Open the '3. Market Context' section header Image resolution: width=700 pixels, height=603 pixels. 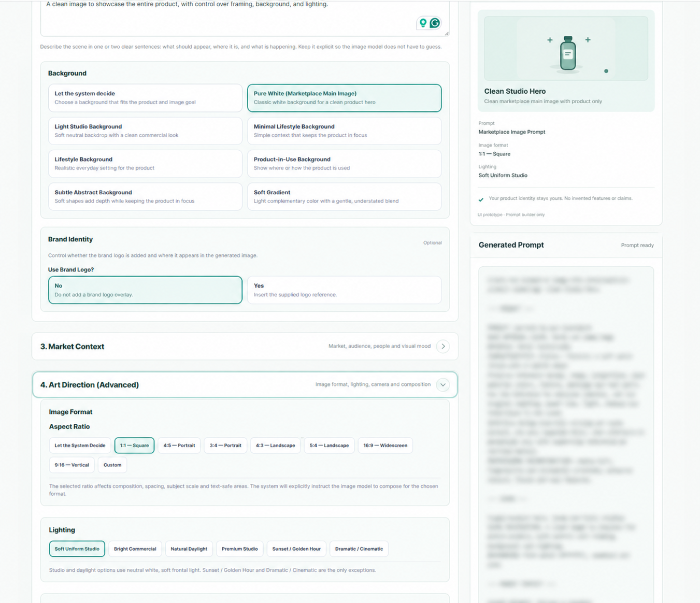[x=245, y=347]
